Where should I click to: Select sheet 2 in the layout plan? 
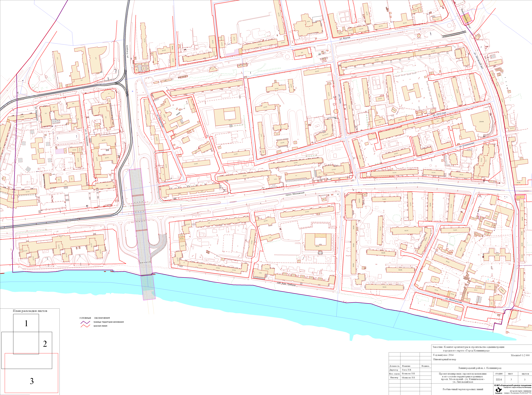pos(45,344)
